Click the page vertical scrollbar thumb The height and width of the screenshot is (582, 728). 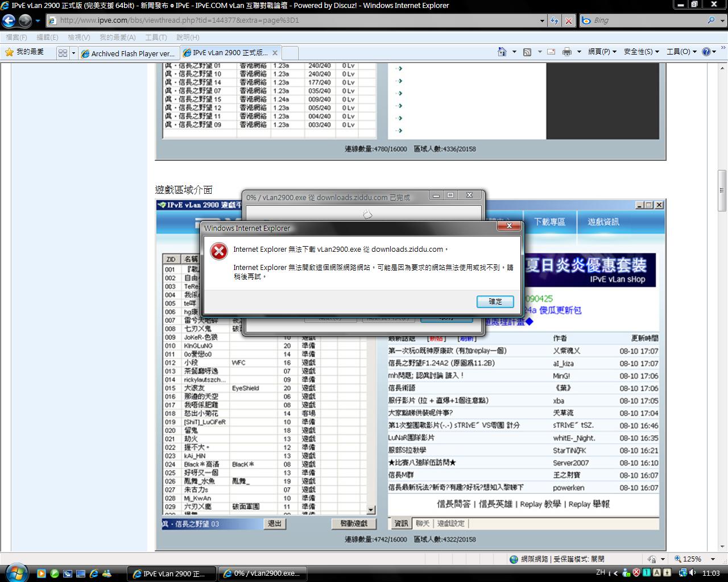click(722, 190)
